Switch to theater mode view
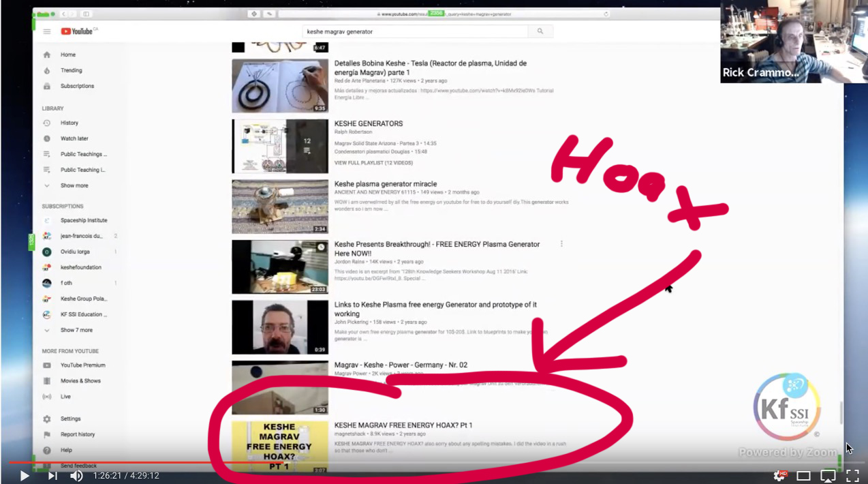This screenshot has height=484, width=868. click(804, 476)
